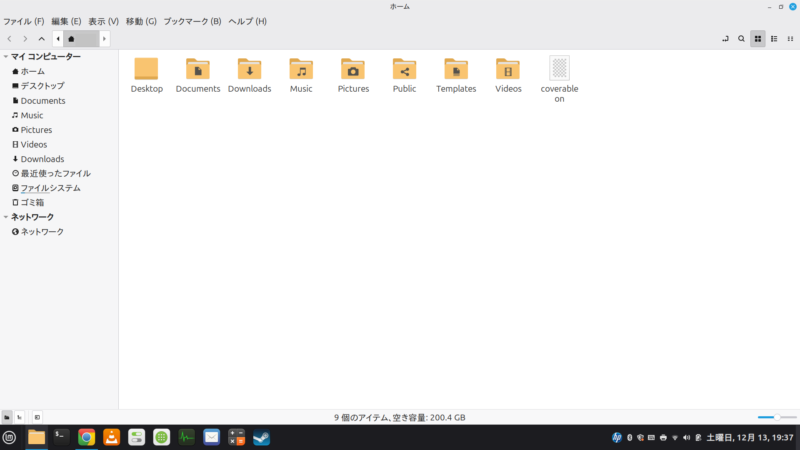This screenshot has height=450, width=800.
Task: Go to ゴミ箱 in sidebar
Action: pyautogui.click(x=32, y=202)
